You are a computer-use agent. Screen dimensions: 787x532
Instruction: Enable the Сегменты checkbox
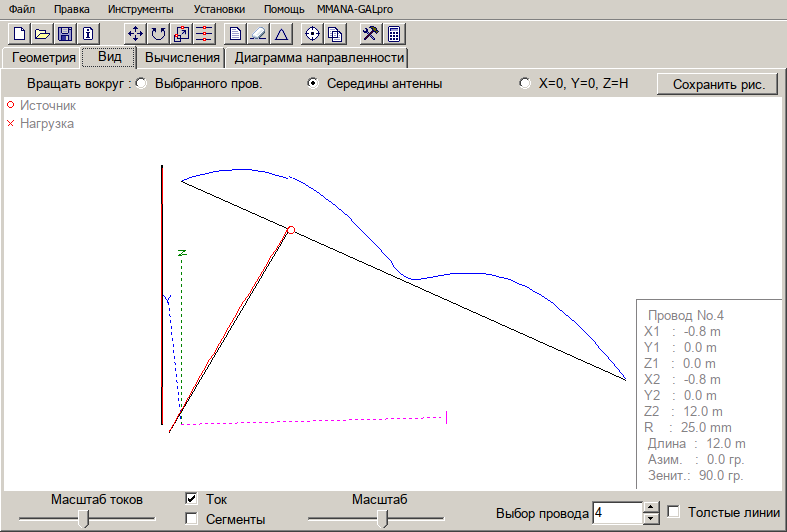point(191,518)
